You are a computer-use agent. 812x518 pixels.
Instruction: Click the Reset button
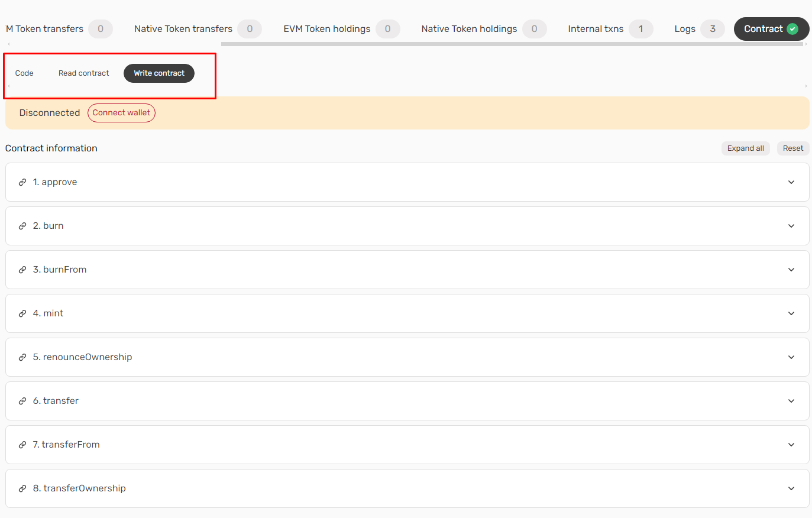click(793, 148)
